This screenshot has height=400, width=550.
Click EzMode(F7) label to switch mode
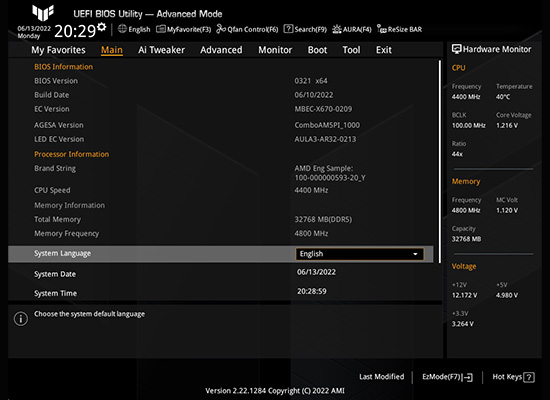441,377
